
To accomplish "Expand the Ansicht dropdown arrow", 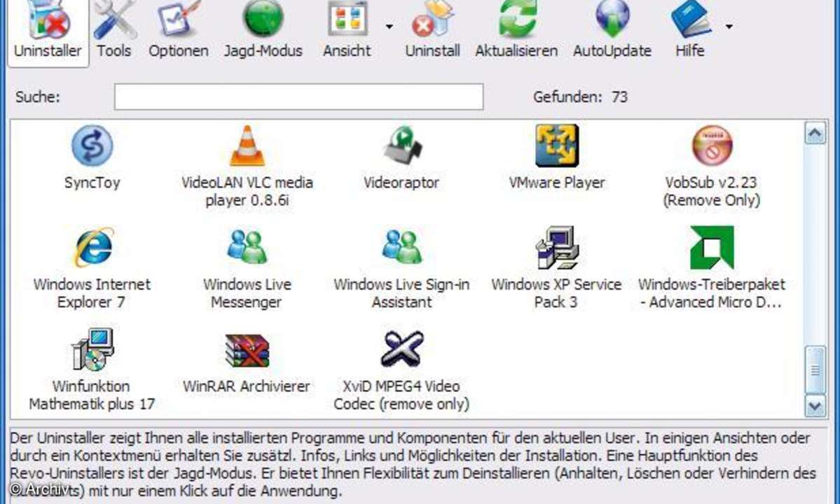I will click(x=390, y=26).
